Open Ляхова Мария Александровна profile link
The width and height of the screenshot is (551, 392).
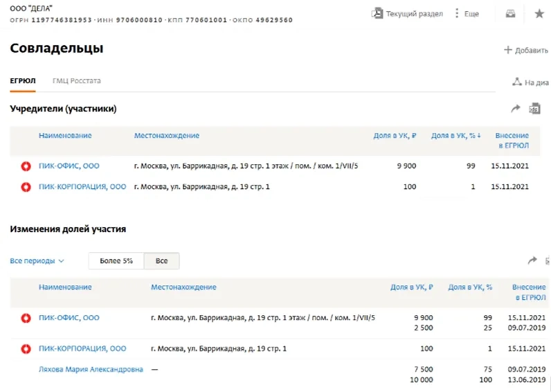[91, 370]
